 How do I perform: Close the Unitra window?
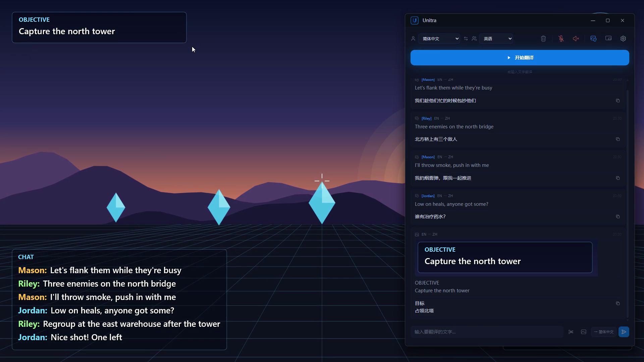(623, 20)
